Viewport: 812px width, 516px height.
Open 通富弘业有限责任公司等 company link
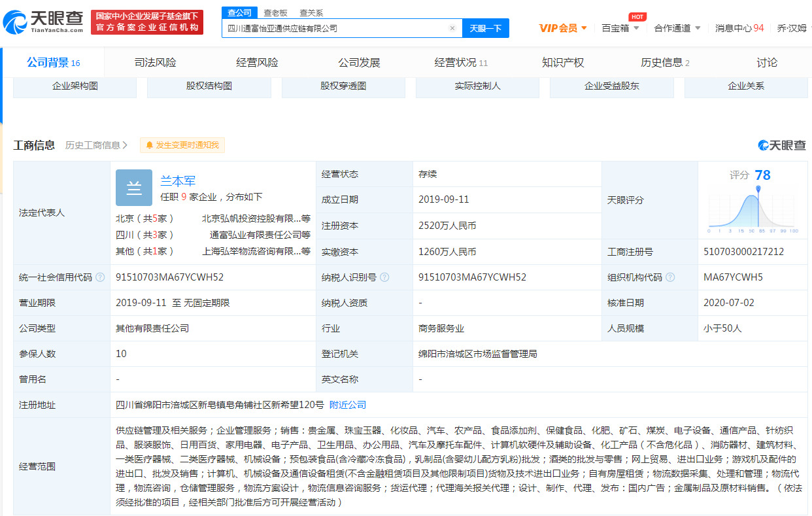pyautogui.click(x=260, y=235)
